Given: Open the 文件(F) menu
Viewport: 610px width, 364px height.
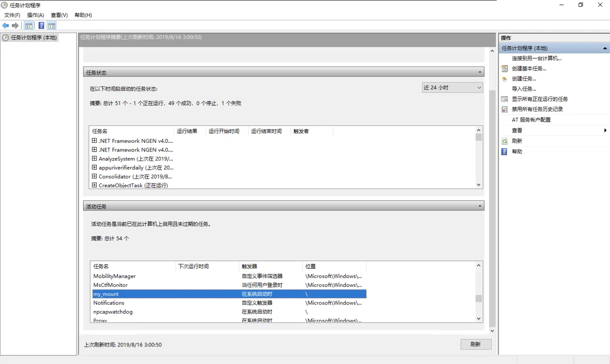Looking at the screenshot, I should click(x=12, y=15).
